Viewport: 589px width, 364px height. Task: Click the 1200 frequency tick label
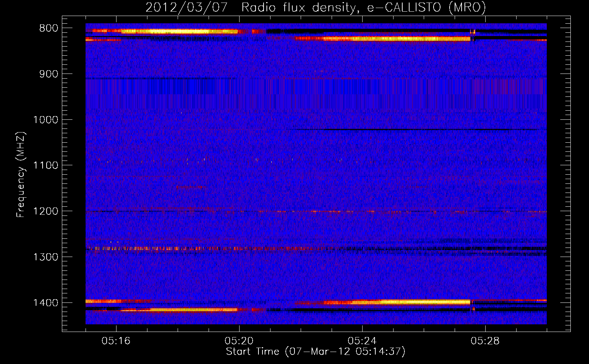(46, 211)
